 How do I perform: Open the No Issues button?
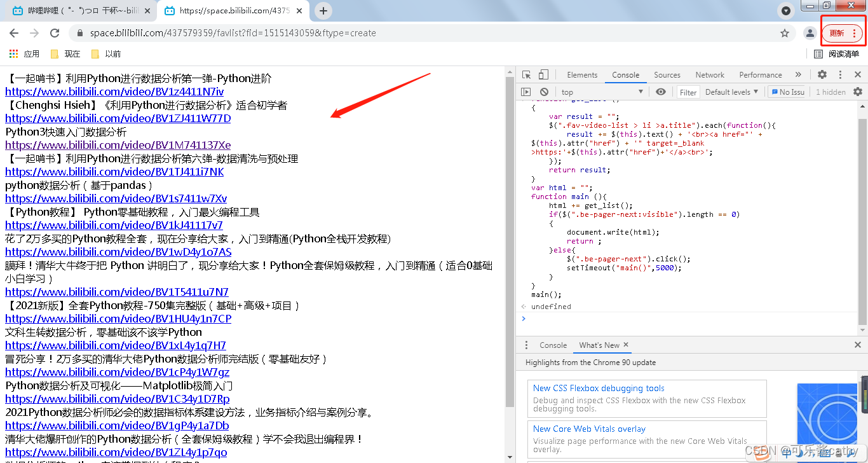pyautogui.click(x=787, y=92)
